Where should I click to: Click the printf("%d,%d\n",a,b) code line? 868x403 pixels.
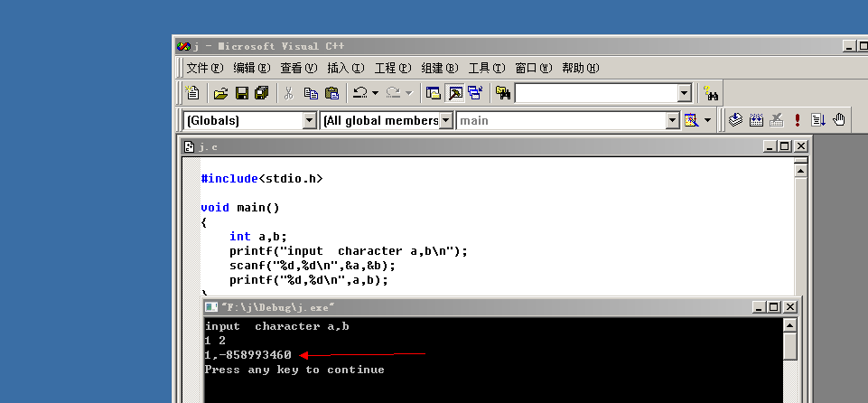[x=309, y=279]
